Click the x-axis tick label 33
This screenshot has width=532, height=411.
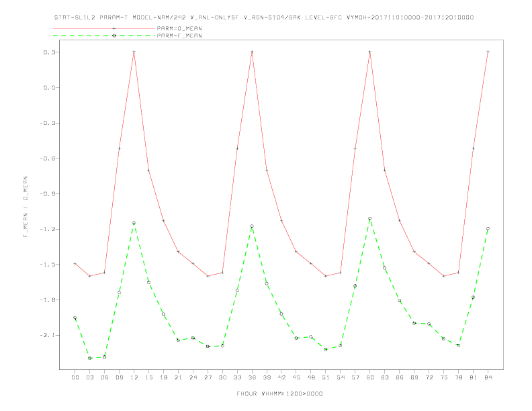click(x=237, y=377)
